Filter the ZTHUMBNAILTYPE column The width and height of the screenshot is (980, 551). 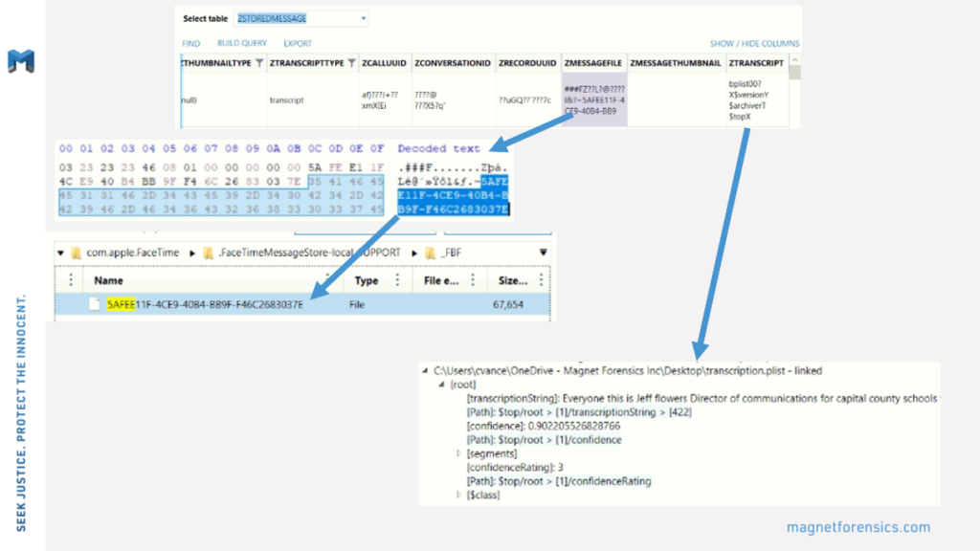tap(259, 63)
